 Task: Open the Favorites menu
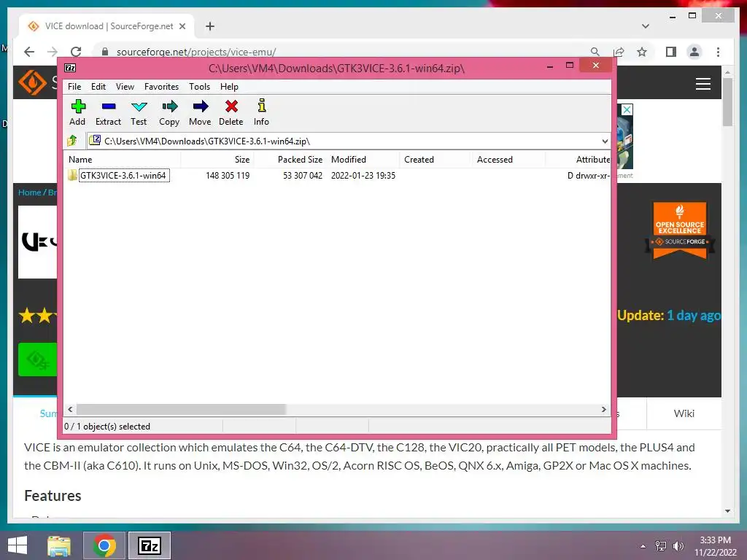(x=161, y=87)
